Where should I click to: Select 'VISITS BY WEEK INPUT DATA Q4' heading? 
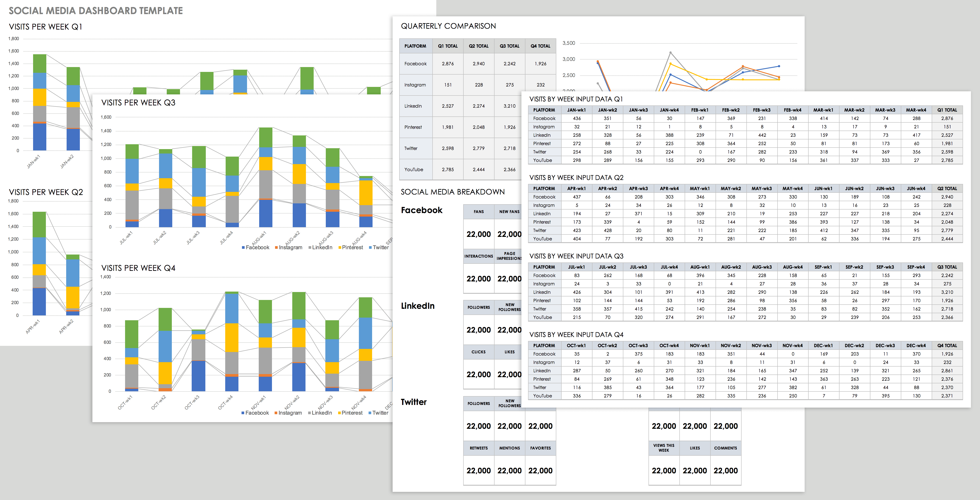coord(576,335)
